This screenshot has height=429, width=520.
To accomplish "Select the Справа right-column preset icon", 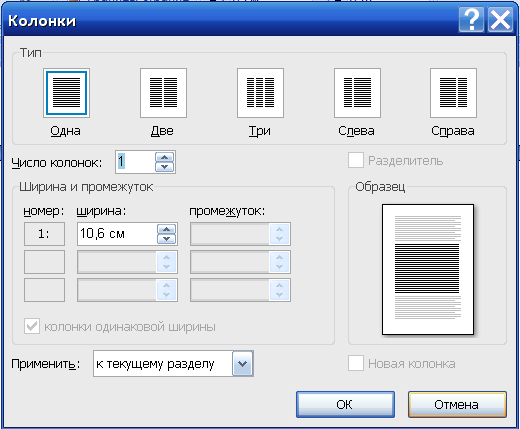I will (x=453, y=93).
